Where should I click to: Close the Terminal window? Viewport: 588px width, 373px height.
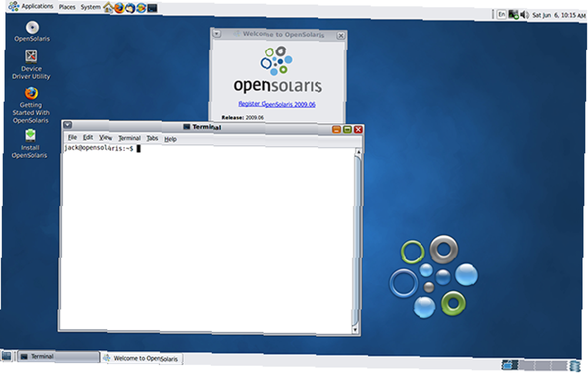click(359, 130)
